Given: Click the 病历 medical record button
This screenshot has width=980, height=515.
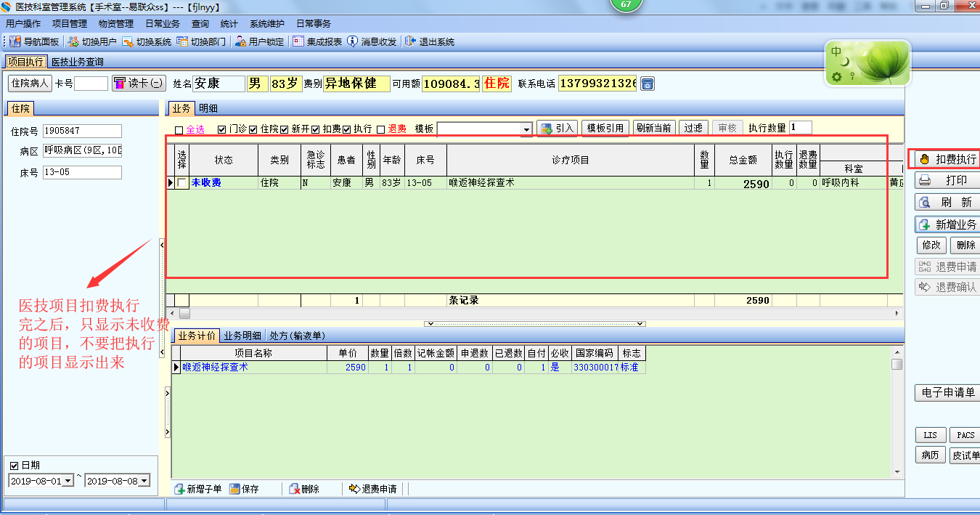Looking at the screenshot, I should 931,455.
